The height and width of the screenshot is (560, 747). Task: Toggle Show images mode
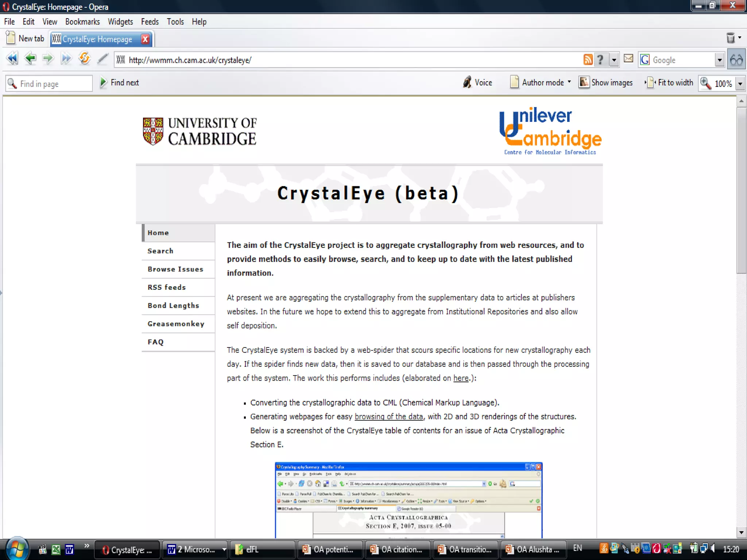click(606, 83)
